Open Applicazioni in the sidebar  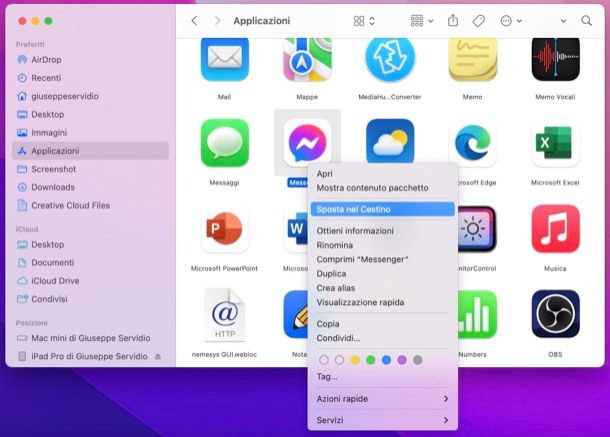(90, 151)
